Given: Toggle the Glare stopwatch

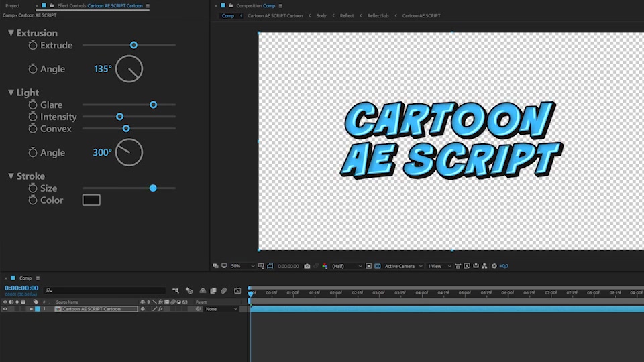Looking at the screenshot, I should tap(33, 105).
